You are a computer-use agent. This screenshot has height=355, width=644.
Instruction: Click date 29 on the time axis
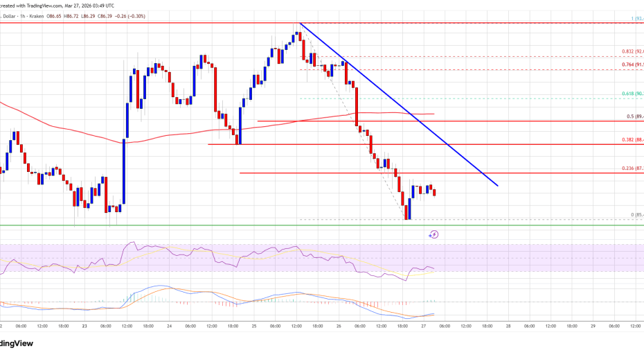593,326
